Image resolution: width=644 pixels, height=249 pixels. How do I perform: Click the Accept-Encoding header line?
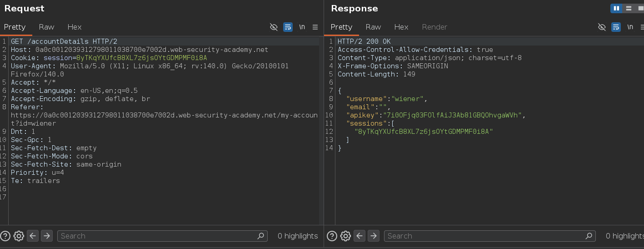(80, 99)
